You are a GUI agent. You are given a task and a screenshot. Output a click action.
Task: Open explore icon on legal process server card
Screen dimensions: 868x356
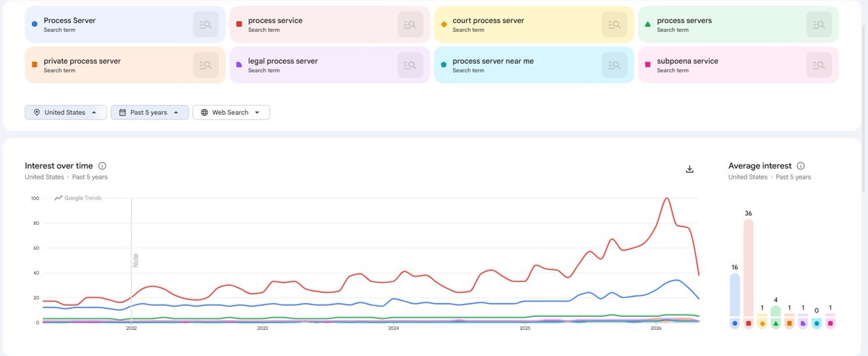[x=410, y=65]
